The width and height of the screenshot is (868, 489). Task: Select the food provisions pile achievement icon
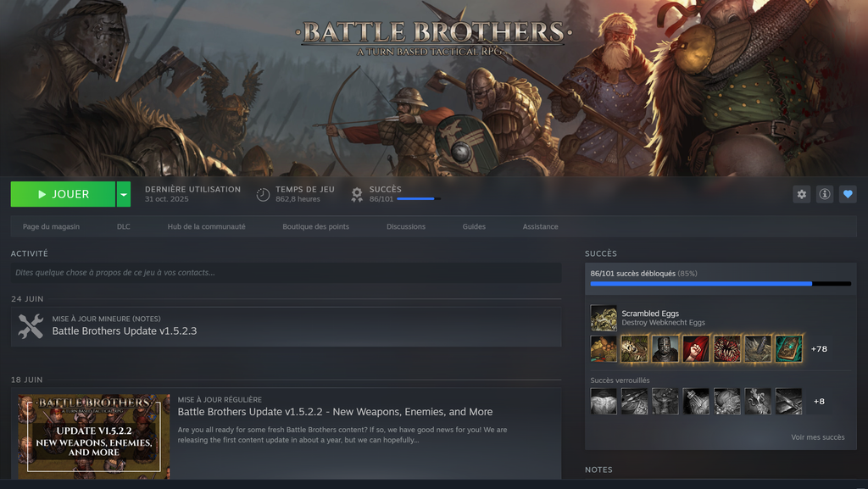point(604,348)
